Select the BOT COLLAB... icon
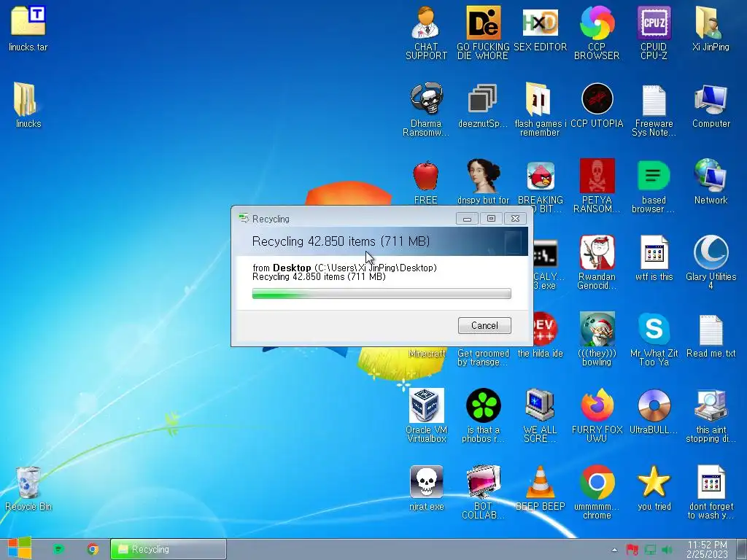Image resolution: width=747 pixels, height=560 pixels. click(x=483, y=493)
